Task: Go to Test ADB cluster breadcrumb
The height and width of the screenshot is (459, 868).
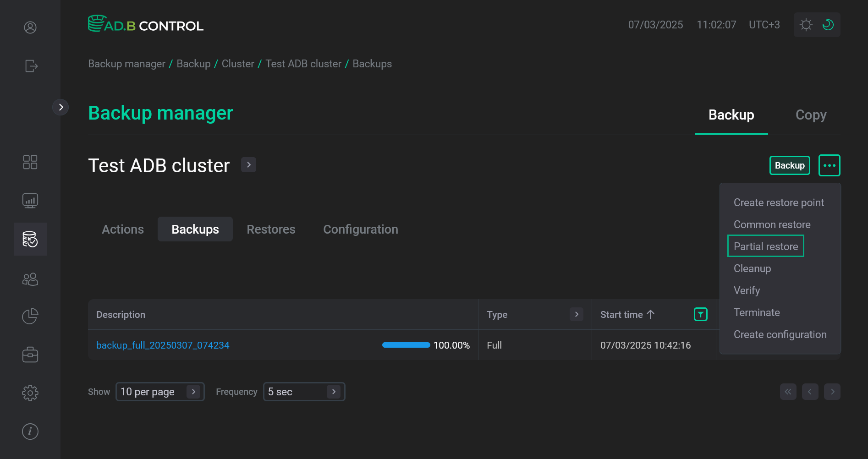Action: (303, 64)
